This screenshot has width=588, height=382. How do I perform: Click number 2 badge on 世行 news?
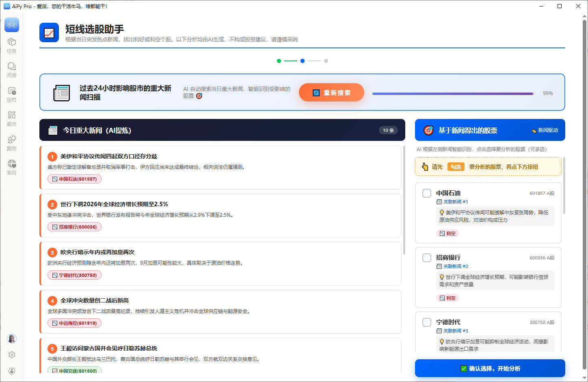coord(52,205)
